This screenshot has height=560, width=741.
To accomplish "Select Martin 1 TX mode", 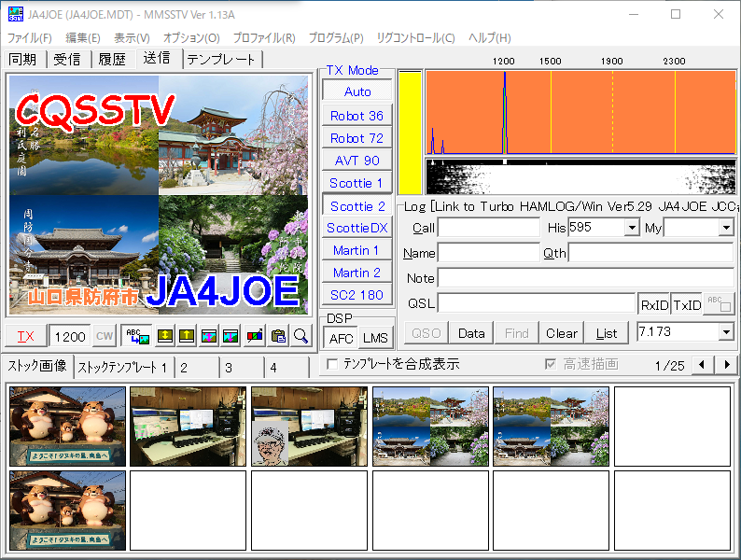I will click(x=357, y=250).
